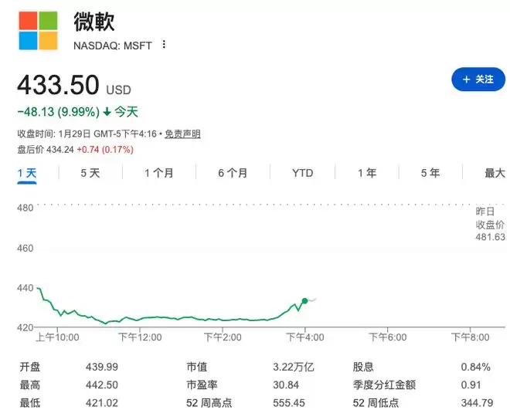Switch to YTD chart view

[x=303, y=173]
